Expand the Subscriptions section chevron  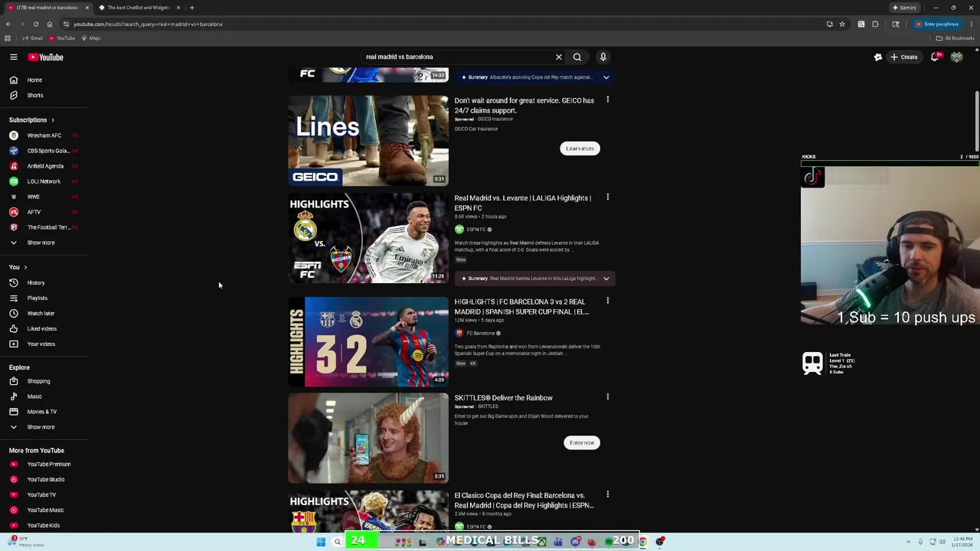(53, 120)
